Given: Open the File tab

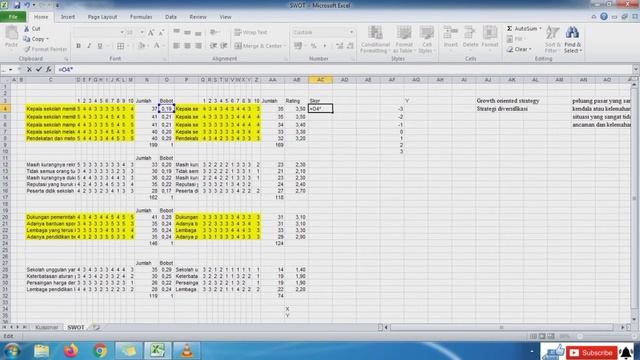Looking at the screenshot, I should click(x=13, y=17).
